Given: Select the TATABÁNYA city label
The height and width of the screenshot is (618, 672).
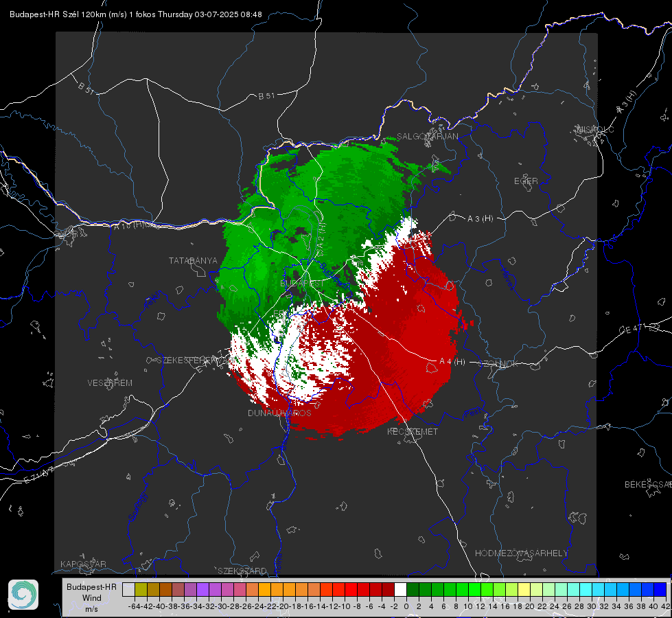Looking at the screenshot, I should click(193, 261).
